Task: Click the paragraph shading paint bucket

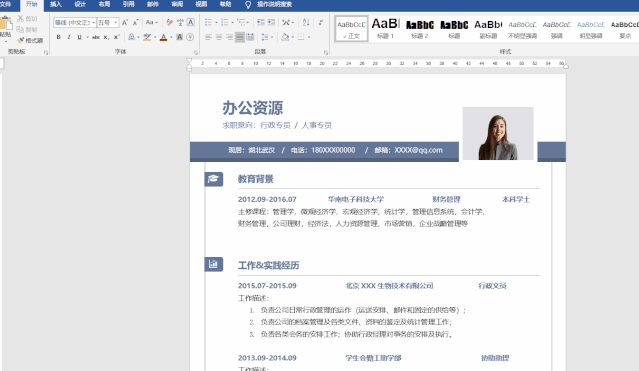Action: pos(285,37)
